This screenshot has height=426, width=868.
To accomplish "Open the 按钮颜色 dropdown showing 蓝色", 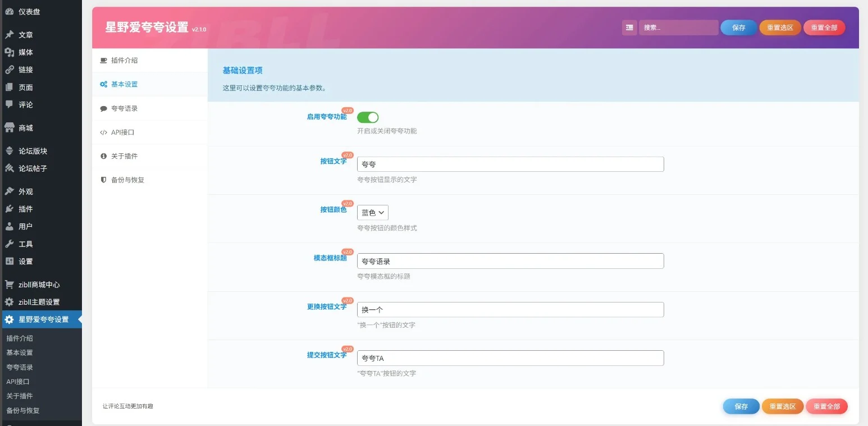I will click(x=373, y=213).
